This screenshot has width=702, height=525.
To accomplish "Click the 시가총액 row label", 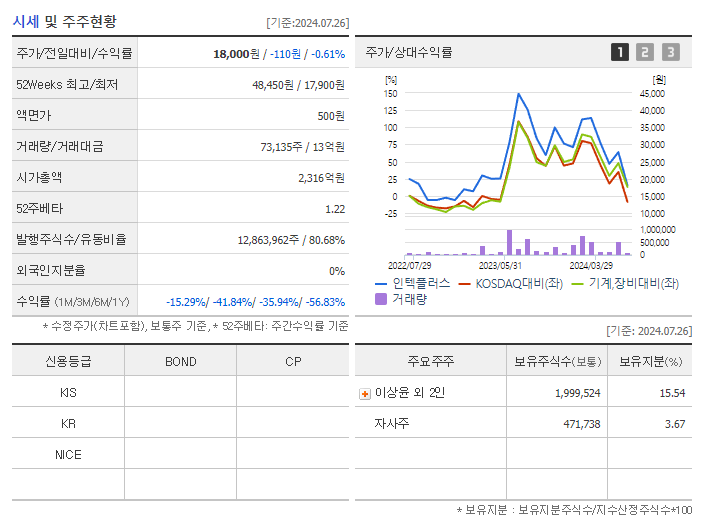I will click(x=39, y=178).
